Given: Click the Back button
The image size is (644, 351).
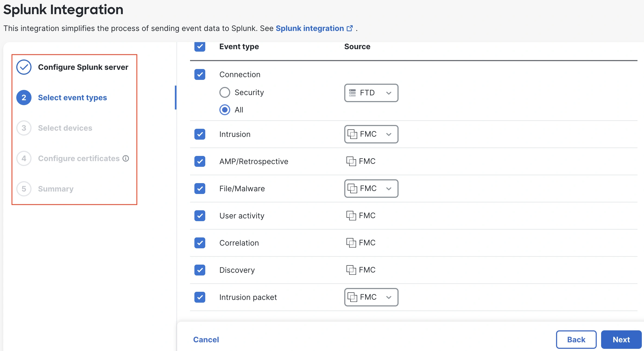Looking at the screenshot, I should [x=576, y=340].
